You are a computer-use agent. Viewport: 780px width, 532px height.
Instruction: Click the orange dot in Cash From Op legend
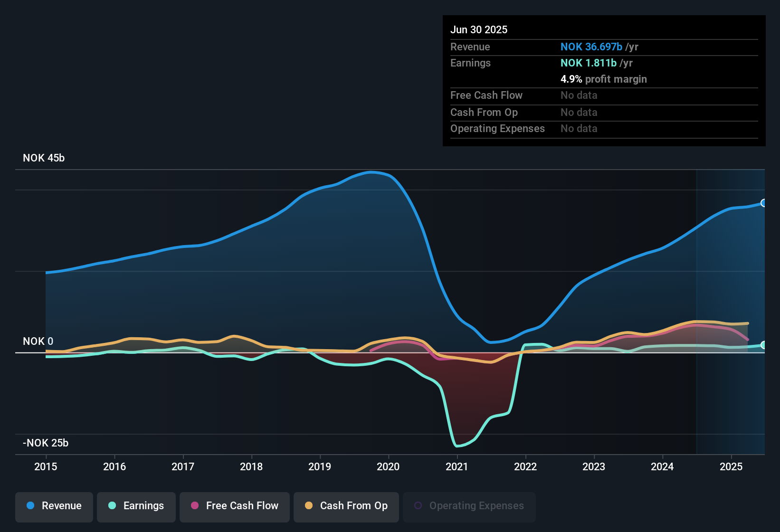pos(309,505)
